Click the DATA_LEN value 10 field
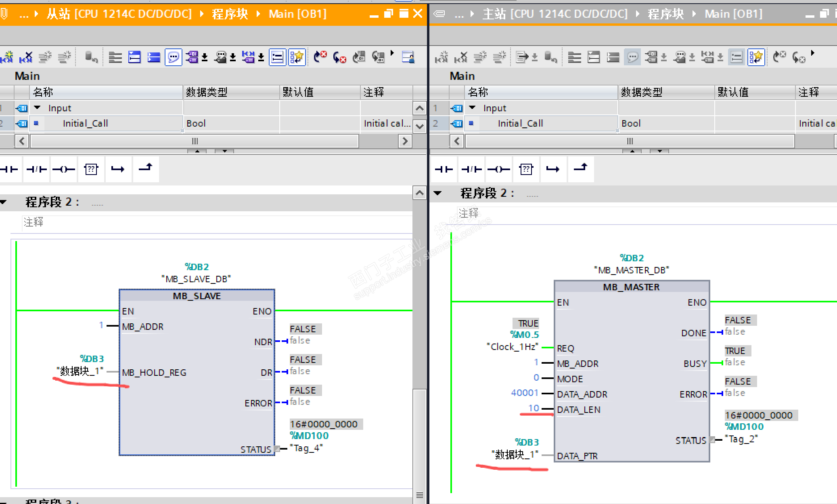The width and height of the screenshot is (837, 504). tap(534, 408)
